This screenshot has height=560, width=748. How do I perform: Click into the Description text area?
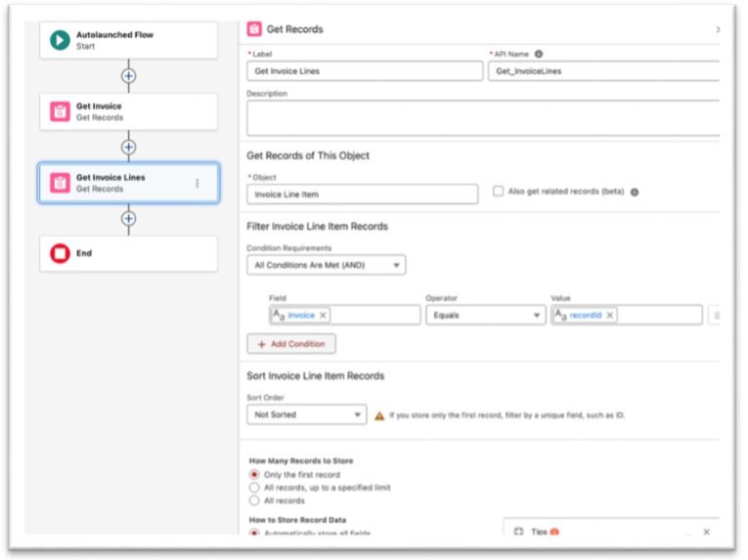point(483,117)
